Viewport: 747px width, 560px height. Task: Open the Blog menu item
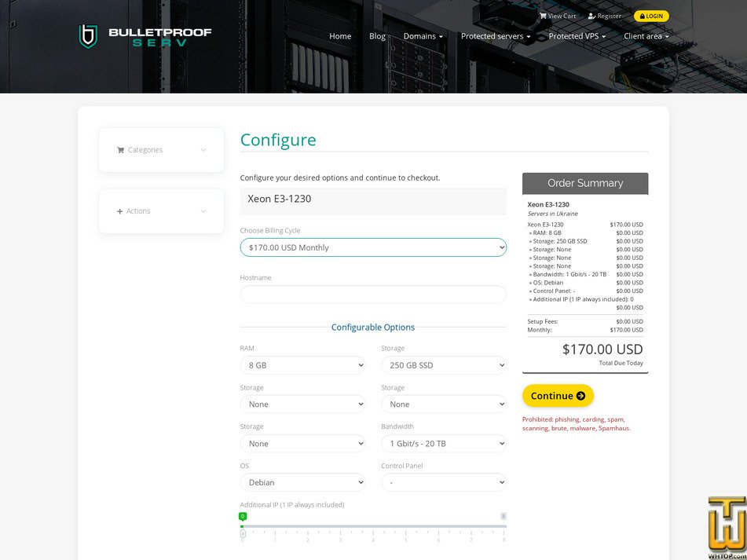click(377, 36)
